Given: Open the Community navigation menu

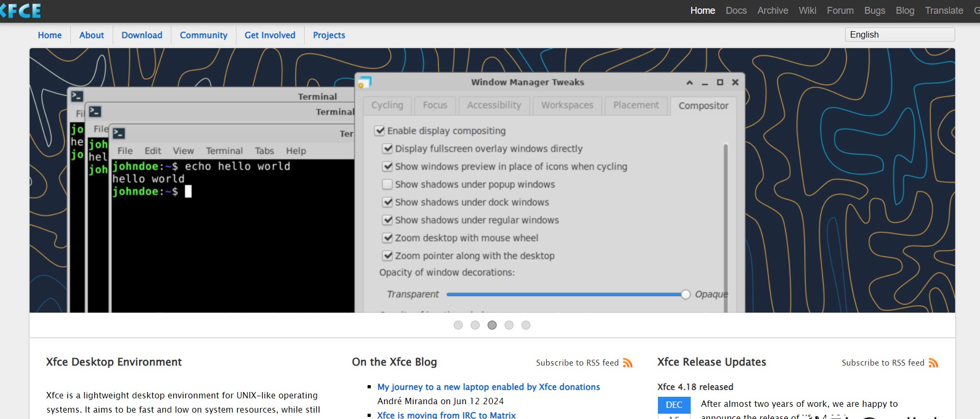Looking at the screenshot, I should coord(203,35).
